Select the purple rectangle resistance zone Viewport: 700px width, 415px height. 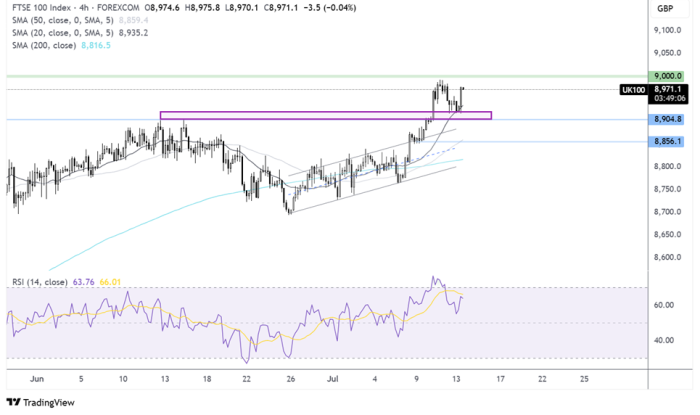coord(325,116)
